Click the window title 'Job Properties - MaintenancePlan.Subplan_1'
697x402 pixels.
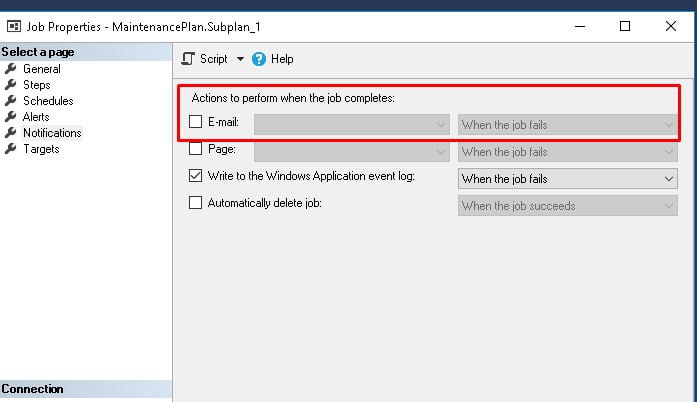pyautogui.click(x=144, y=27)
